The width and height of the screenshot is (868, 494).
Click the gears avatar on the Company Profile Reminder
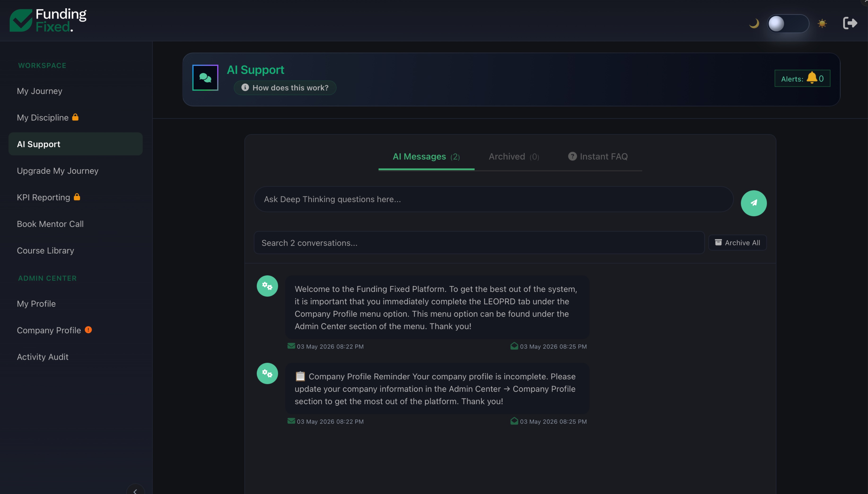pos(267,373)
